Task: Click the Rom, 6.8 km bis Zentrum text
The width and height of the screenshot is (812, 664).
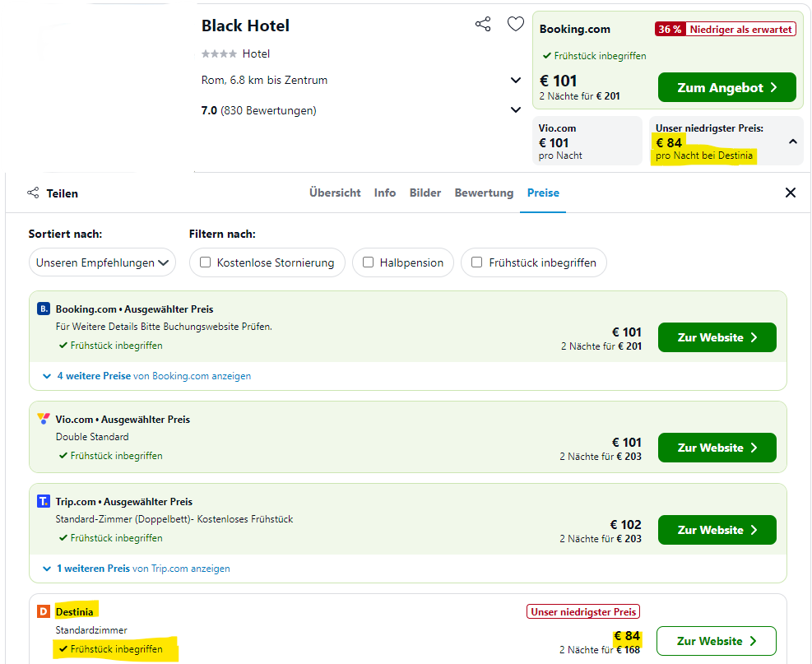Action: (264, 81)
